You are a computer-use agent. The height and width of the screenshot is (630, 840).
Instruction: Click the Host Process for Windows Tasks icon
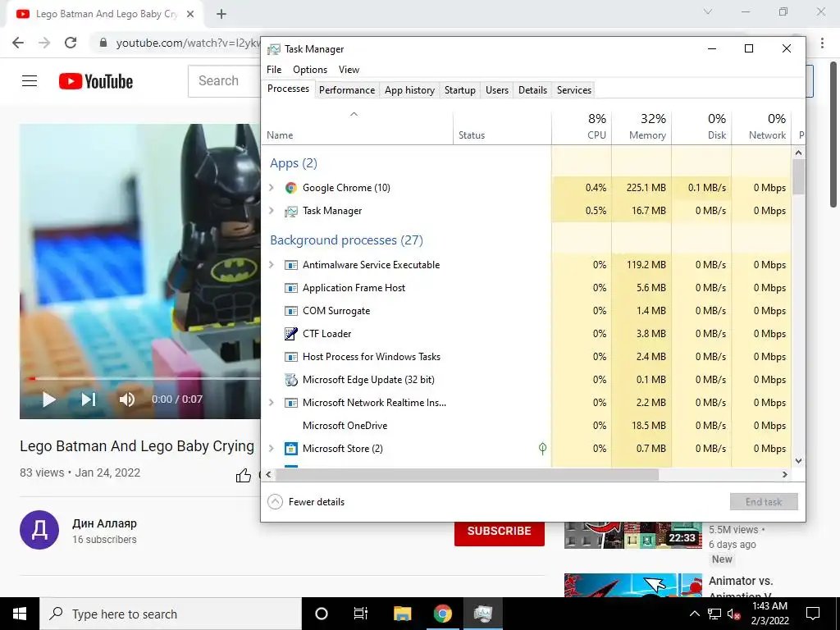point(291,357)
